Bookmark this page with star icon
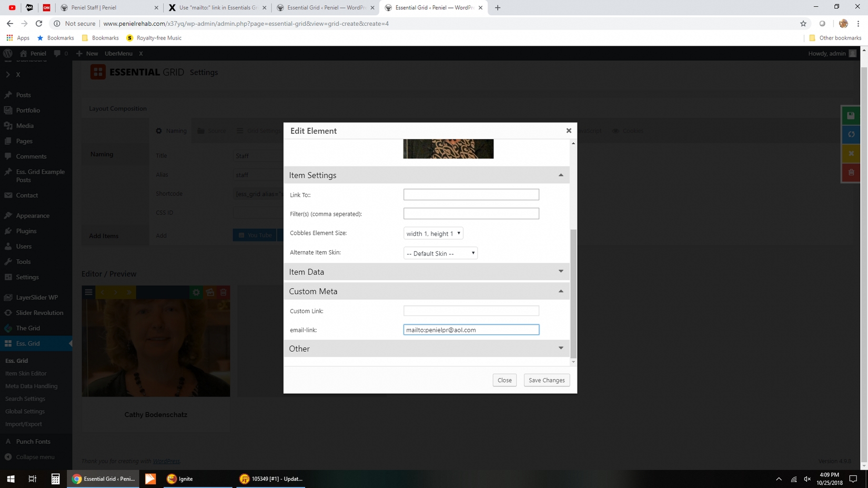 coord(803,24)
